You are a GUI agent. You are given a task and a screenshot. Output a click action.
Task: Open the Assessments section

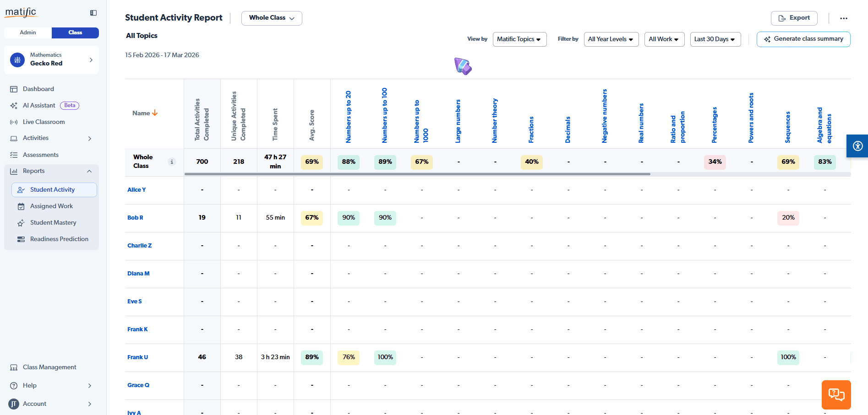(40, 155)
